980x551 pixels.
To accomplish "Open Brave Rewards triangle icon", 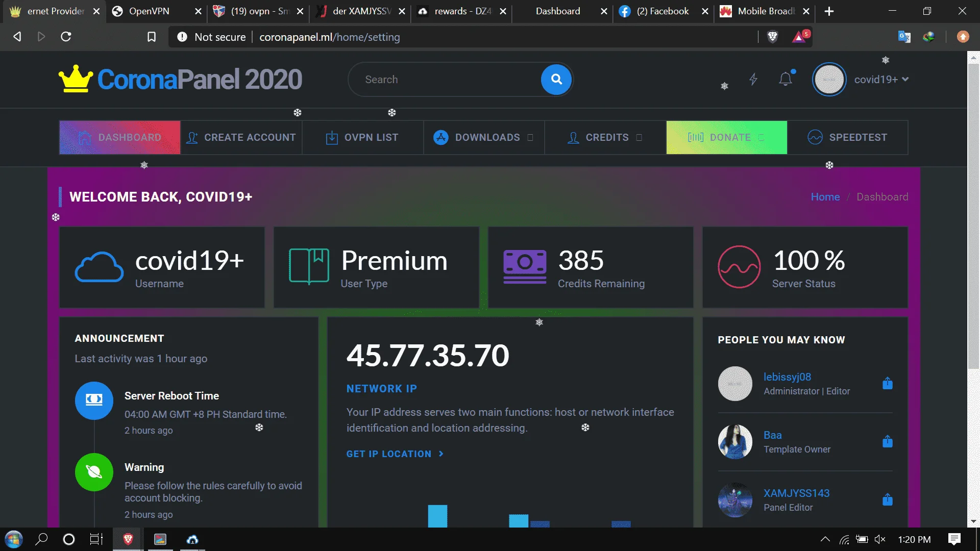I will tap(800, 37).
